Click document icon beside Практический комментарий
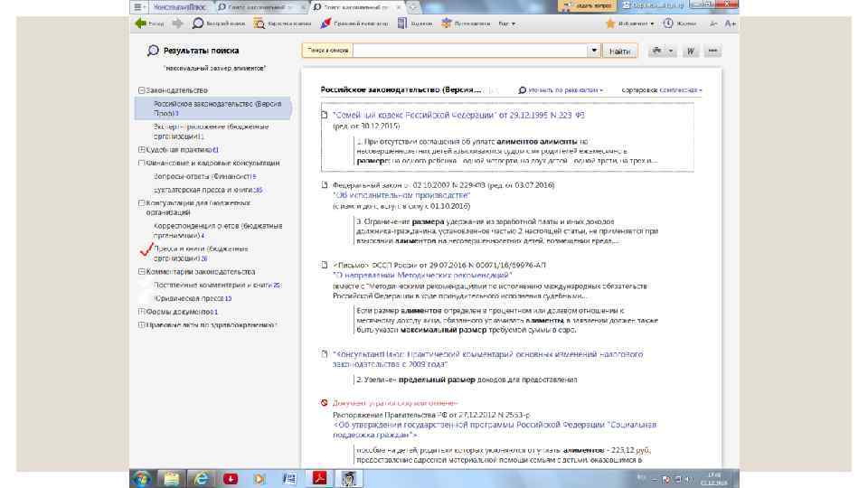The width and height of the screenshot is (868, 488). pyautogui.click(x=325, y=354)
